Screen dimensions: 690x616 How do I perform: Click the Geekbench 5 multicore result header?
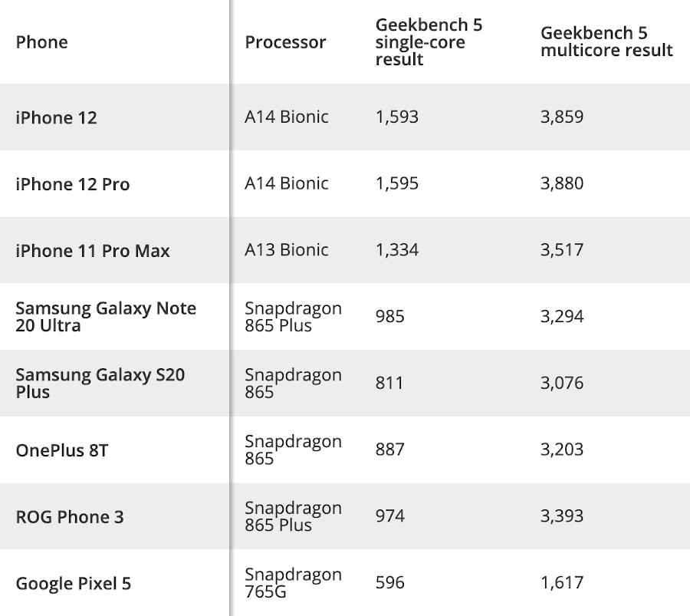coord(606,42)
